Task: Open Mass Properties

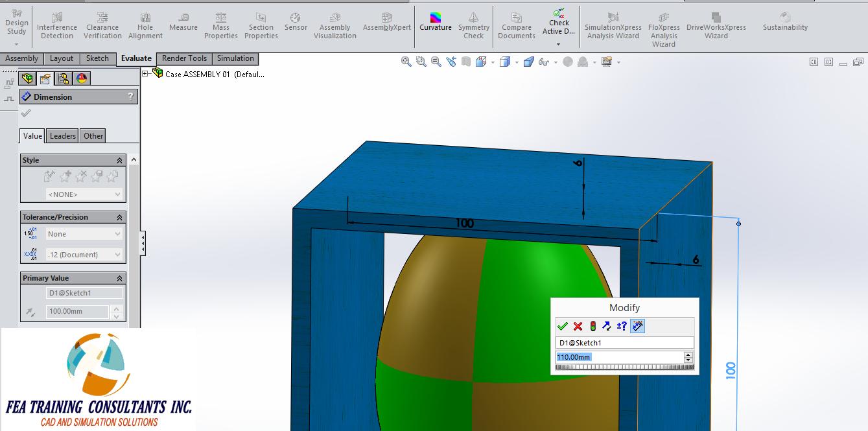Action: 221,26
